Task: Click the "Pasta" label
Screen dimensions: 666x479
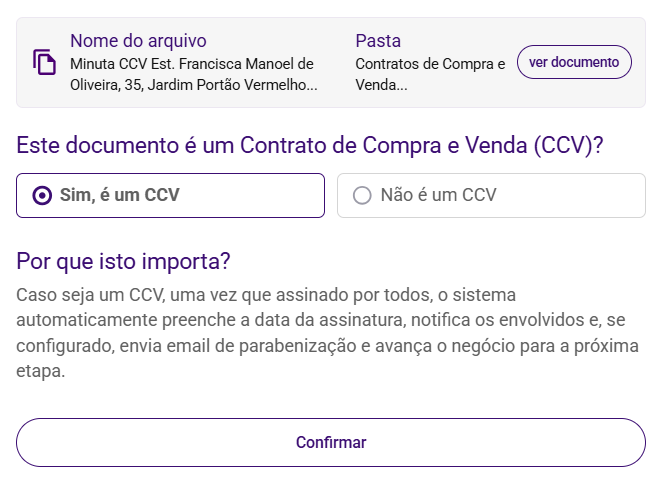Action: tap(378, 41)
